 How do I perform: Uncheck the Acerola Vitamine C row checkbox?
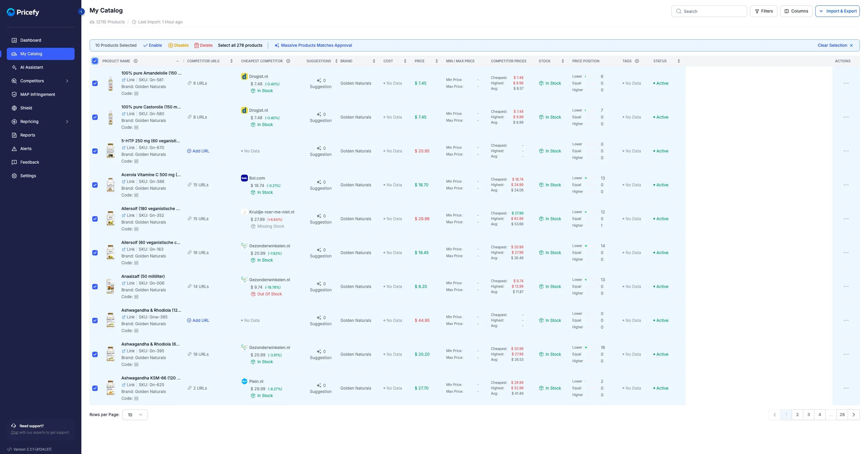[95, 185]
